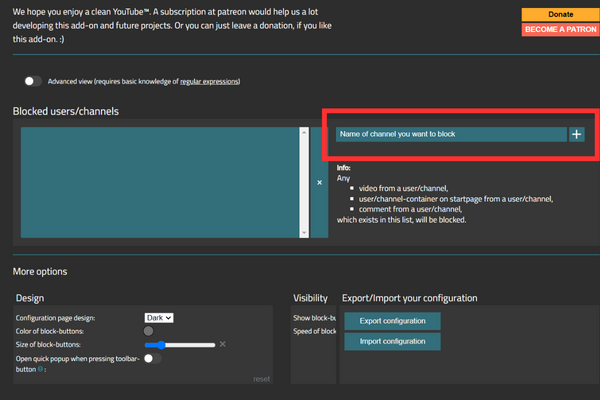Click Import configuration button
This screenshot has width=600, height=400.
(392, 341)
